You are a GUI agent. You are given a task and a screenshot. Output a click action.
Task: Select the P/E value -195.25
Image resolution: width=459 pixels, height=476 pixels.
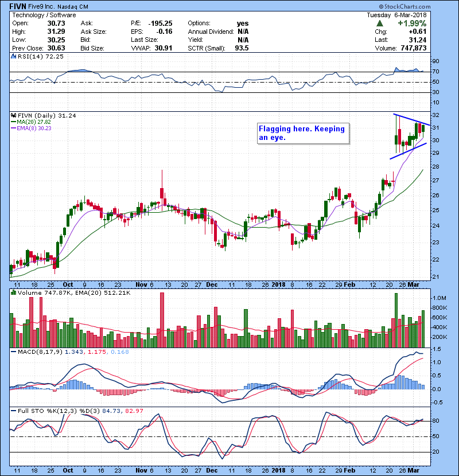click(x=161, y=24)
